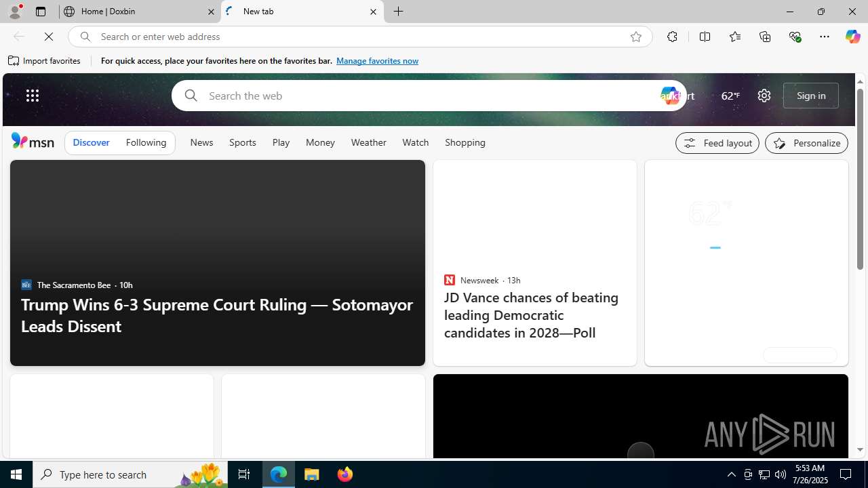Open the tab actions menu icon
Image resolution: width=868 pixels, height=488 pixels.
click(40, 12)
